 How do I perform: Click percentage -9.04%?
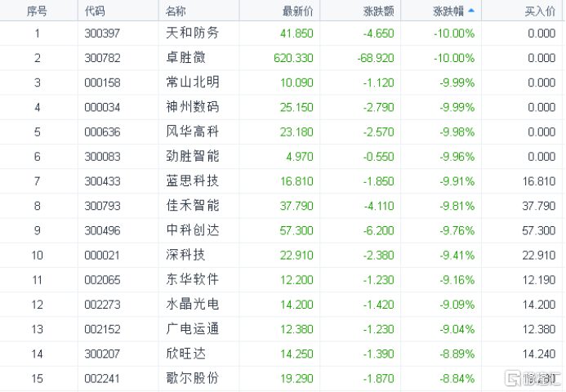tap(457, 329)
